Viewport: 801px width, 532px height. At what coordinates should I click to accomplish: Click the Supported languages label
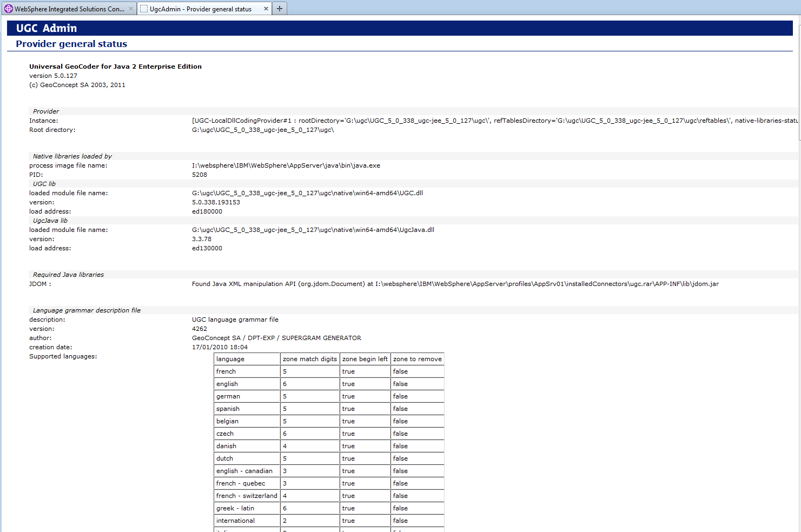tap(63, 356)
